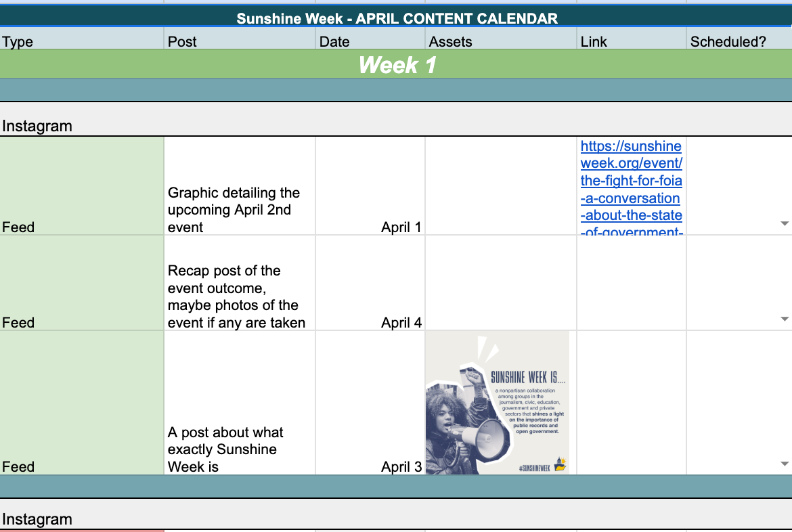Select the April CONTENT CALENDAR title cell
Screen dimensions: 792x532
click(396, 18)
